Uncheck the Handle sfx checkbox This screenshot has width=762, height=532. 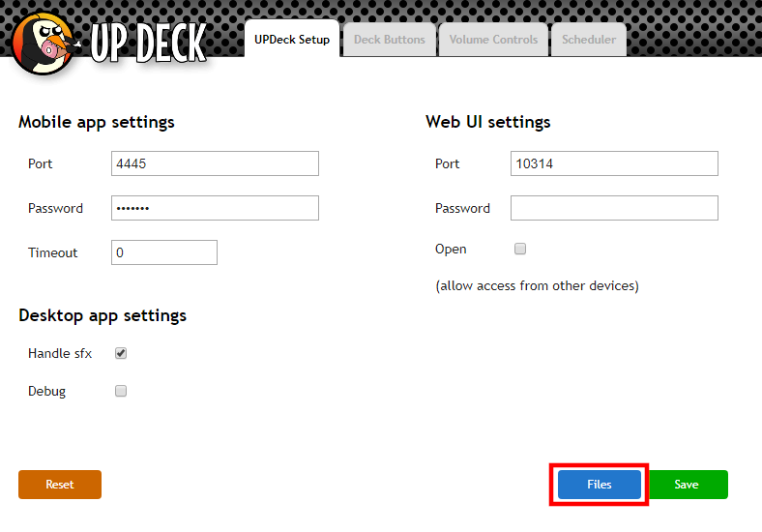click(121, 353)
